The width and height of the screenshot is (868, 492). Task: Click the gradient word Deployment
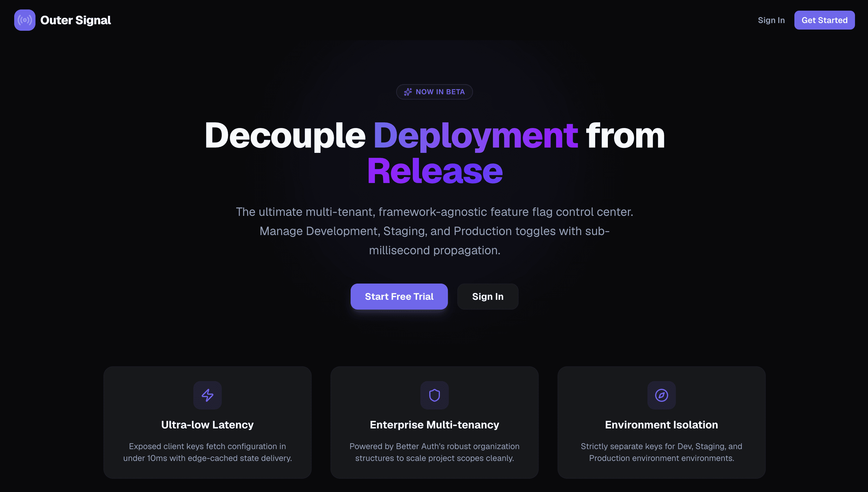point(475,135)
